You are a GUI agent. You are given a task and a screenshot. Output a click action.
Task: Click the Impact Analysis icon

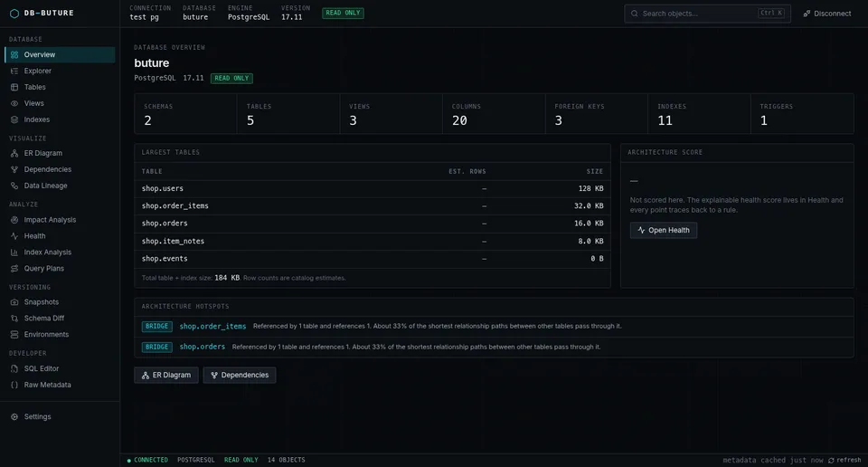click(14, 220)
